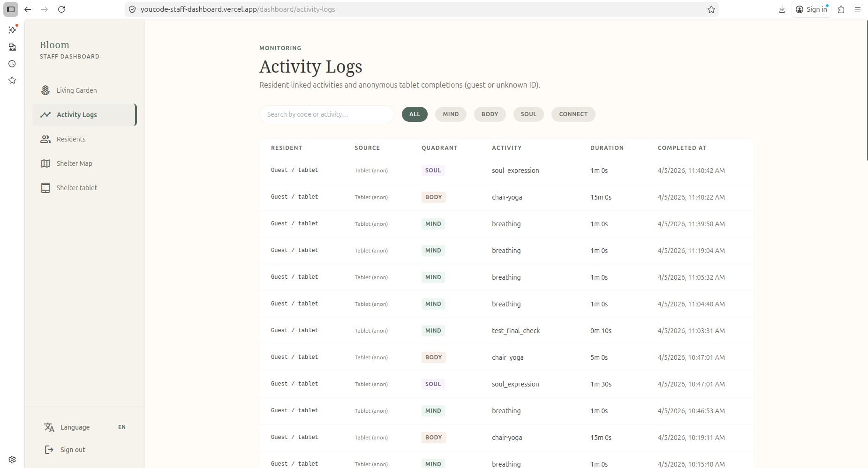Toggle the browser sidebar panel icon
This screenshot has width=868, height=468.
11,9
